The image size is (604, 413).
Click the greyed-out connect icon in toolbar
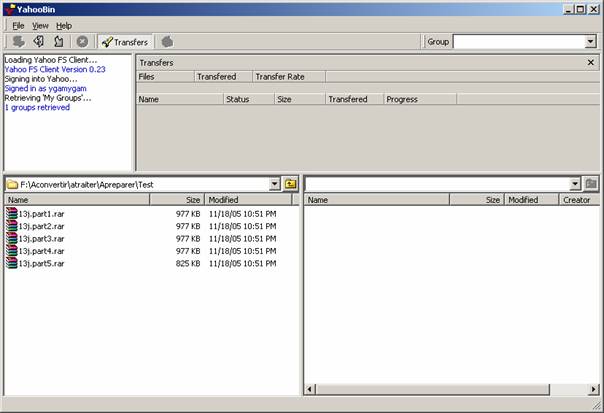(18, 41)
